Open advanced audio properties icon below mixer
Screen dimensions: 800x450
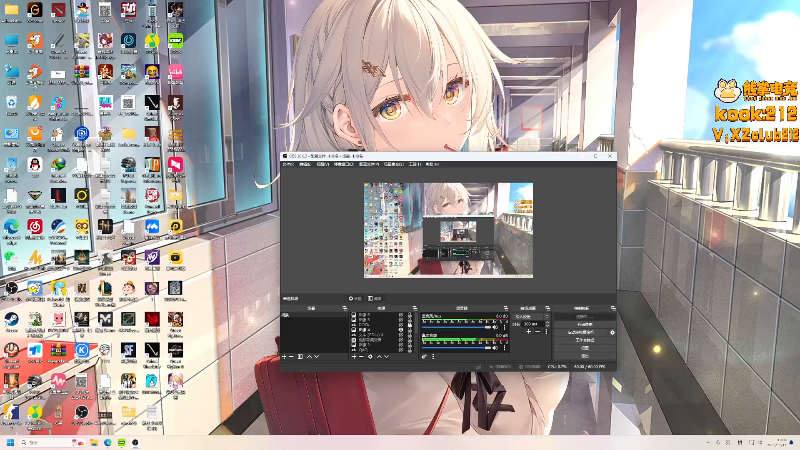424,357
